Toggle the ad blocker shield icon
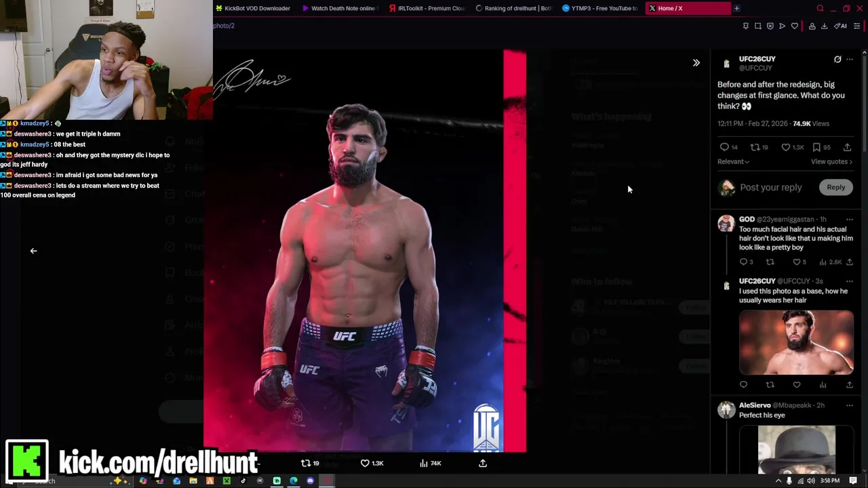This screenshot has width=868, height=488. 770,26
